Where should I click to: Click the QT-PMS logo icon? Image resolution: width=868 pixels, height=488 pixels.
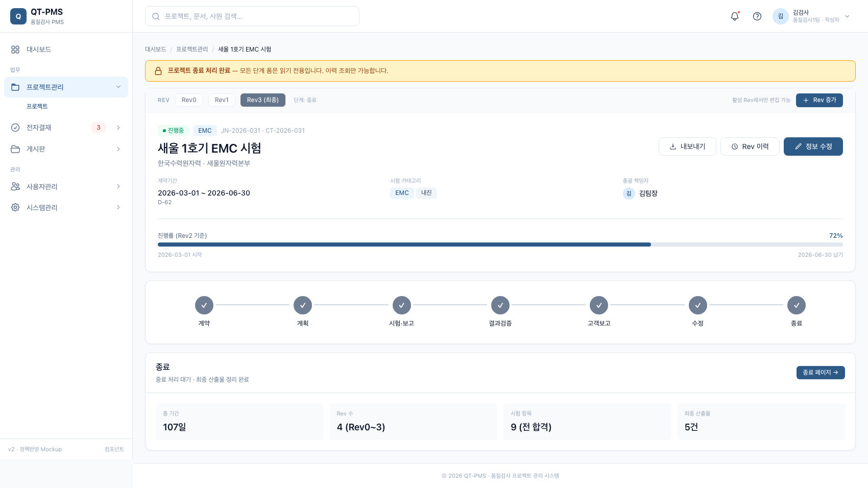[18, 16]
